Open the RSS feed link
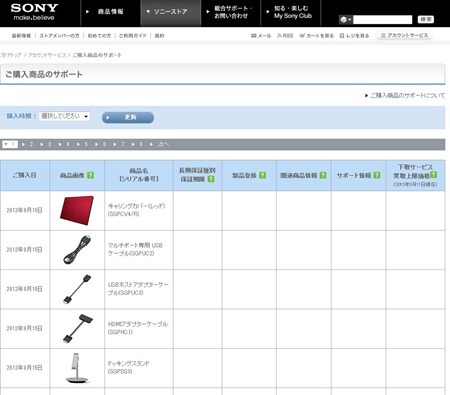This screenshot has height=395, width=450. pyautogui.click(x=285, y=36)
